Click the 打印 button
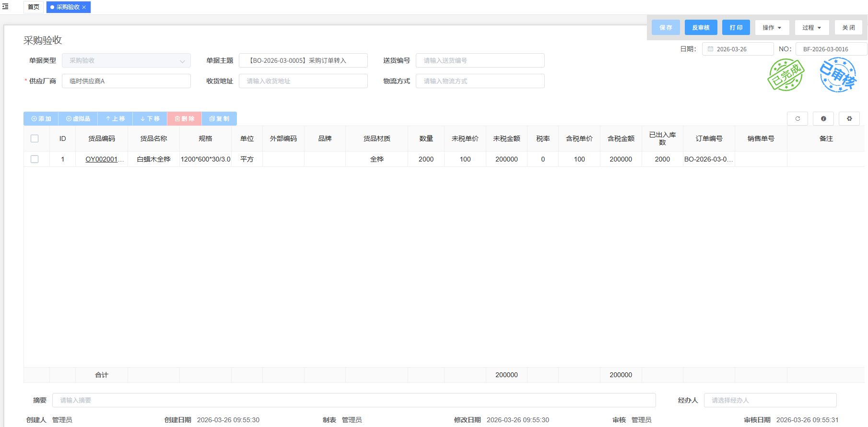The image size is (868, 427). pyautogui.click(x=736, y=28)
